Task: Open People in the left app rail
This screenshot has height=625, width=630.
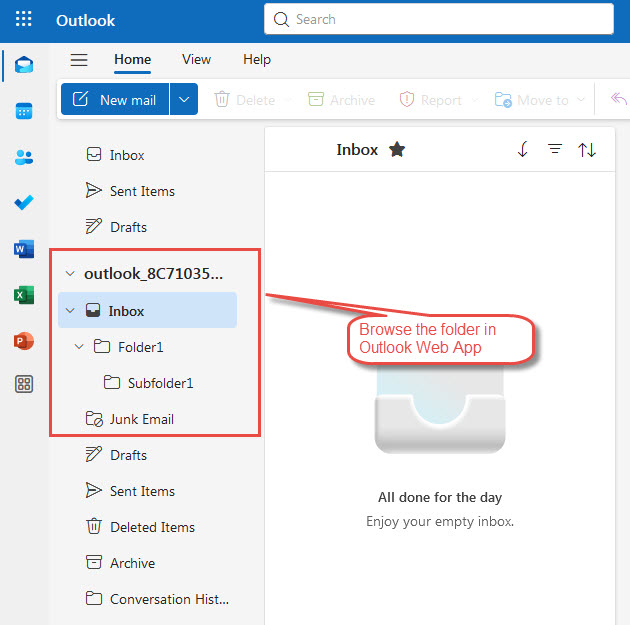Action: pos(24,157)
